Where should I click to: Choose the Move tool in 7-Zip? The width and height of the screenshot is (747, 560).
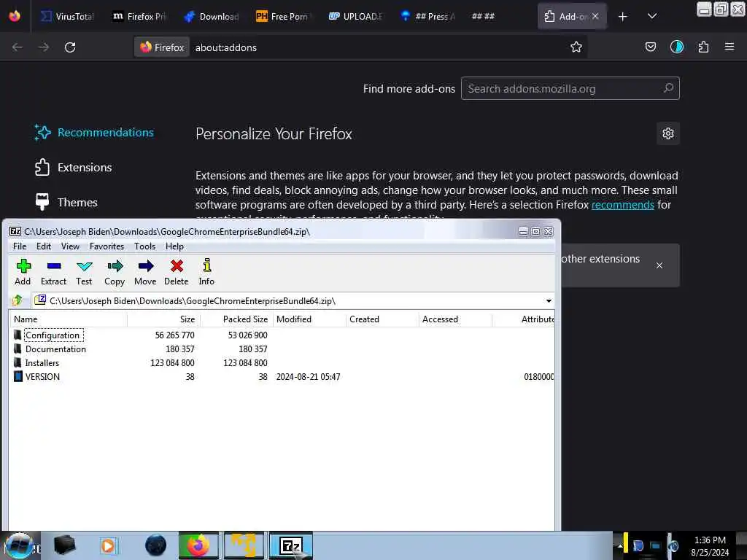point(145,272)
